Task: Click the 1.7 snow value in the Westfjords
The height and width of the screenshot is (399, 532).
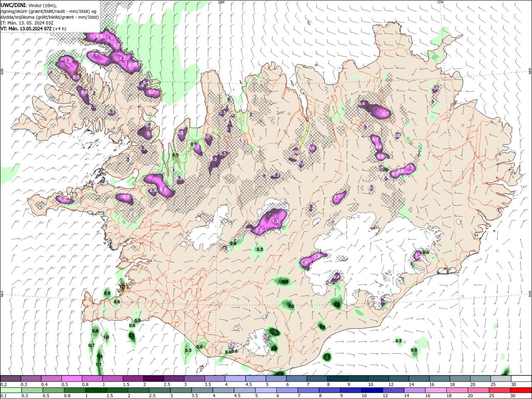Action: tap(94, 55)
